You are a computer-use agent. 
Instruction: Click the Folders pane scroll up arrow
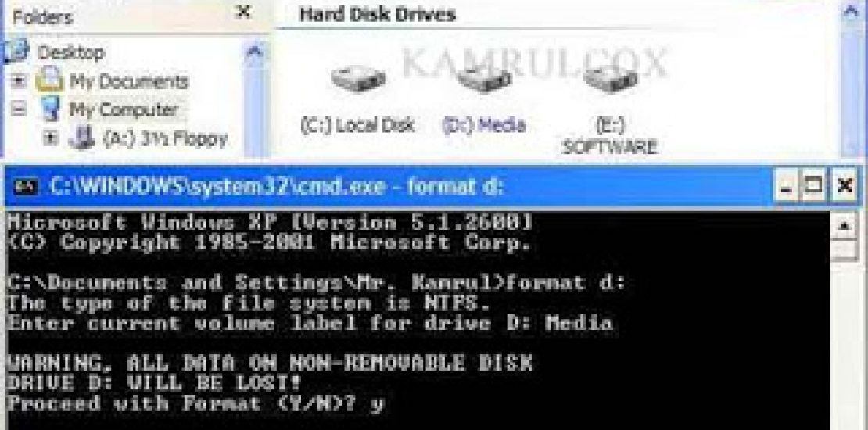[x=254, y=52]
